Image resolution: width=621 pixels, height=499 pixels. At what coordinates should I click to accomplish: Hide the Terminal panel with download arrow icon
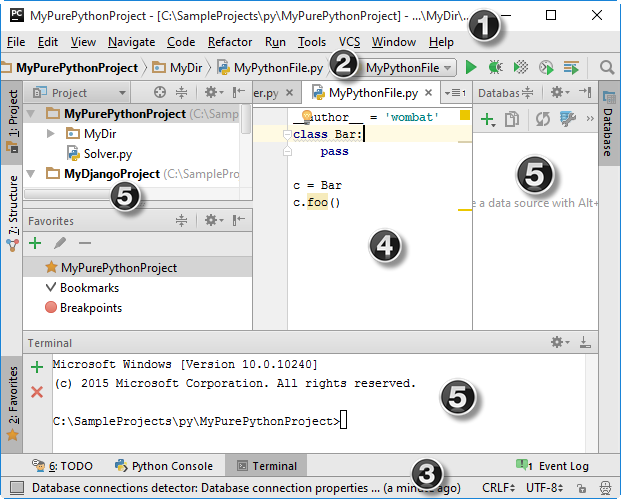585,342
